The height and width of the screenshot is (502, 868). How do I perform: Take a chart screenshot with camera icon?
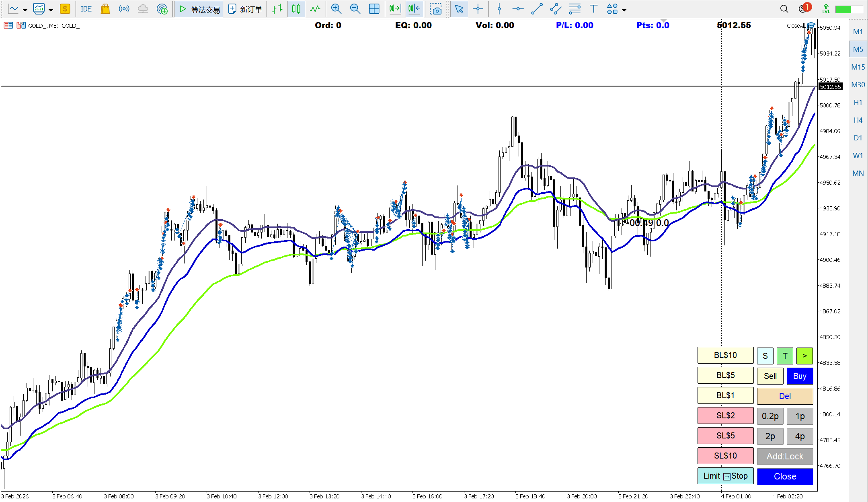435,9
